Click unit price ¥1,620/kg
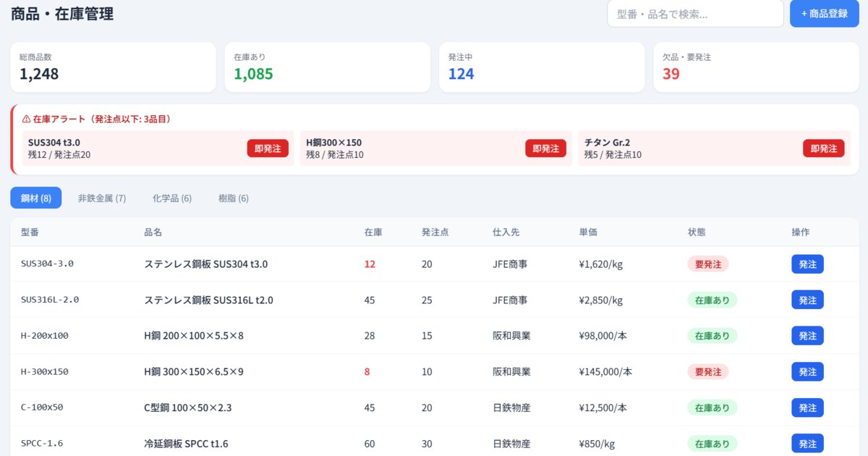This screenshot has width=868, height=456. click(601, 264)
